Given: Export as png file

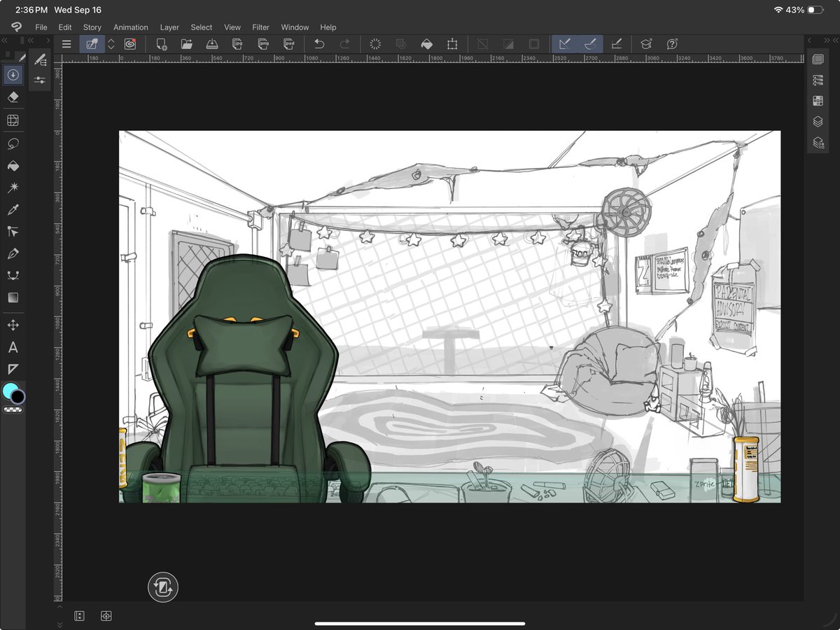Looking at the screenshot, I should pyautogui.click(x=263, y=44).
